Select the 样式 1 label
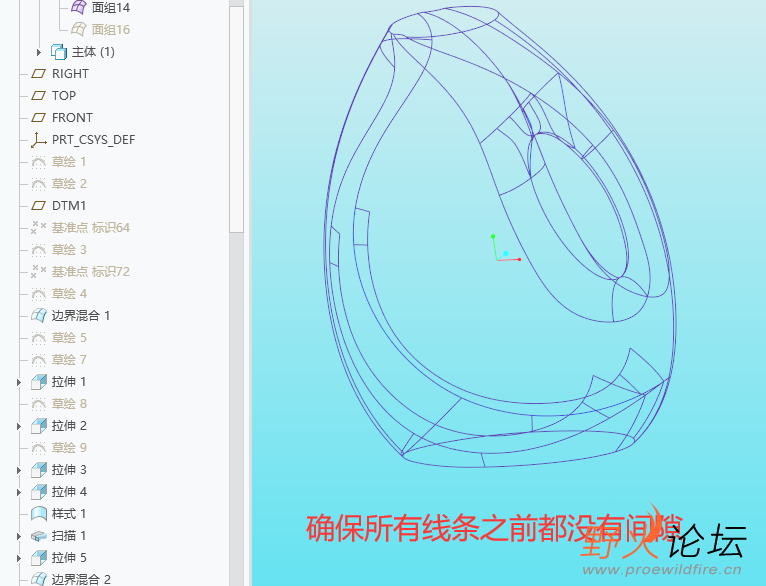This screenshot has width=766, height=586. 69,514
